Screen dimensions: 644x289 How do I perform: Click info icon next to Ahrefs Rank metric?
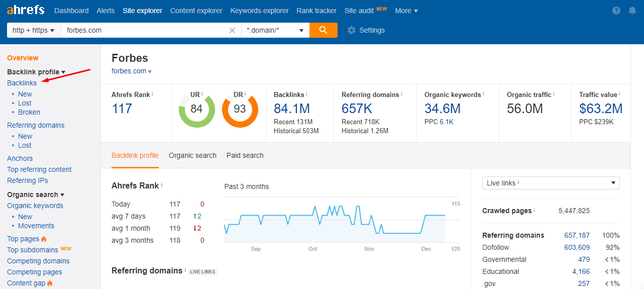[x=152, y=94]
